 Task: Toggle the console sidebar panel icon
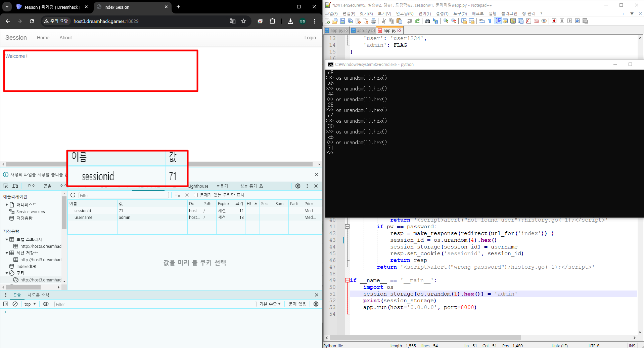[6, 304]
